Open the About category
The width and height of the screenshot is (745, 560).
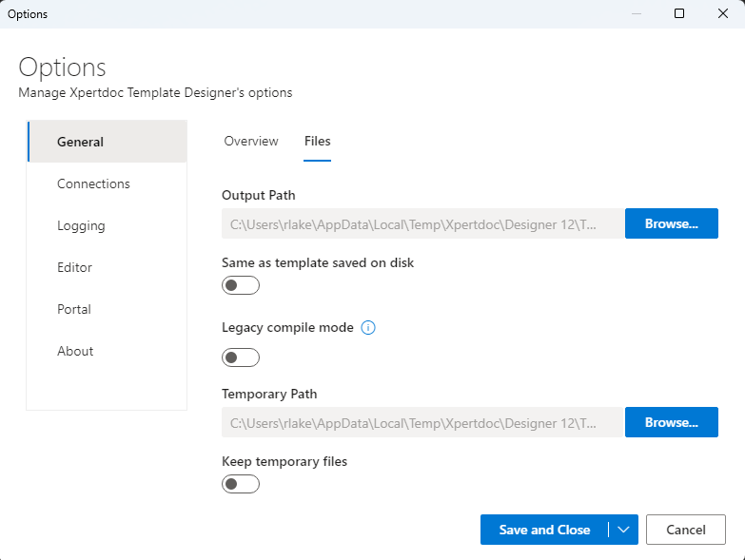click(108, 351)
